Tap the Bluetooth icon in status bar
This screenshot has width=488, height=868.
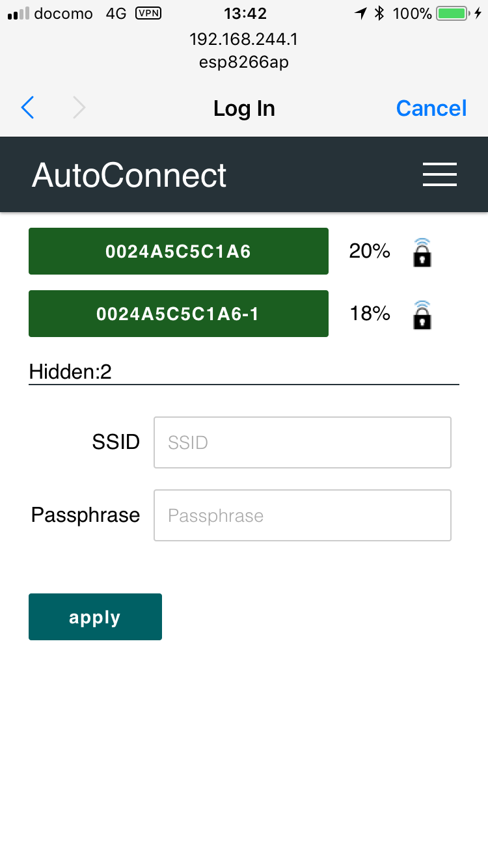click(x=380, y=13)
